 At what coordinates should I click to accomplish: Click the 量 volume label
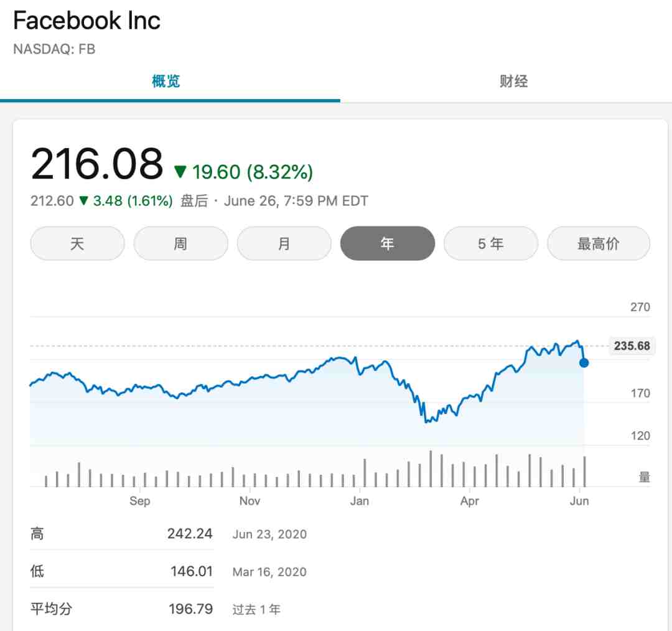click(645, 477)
